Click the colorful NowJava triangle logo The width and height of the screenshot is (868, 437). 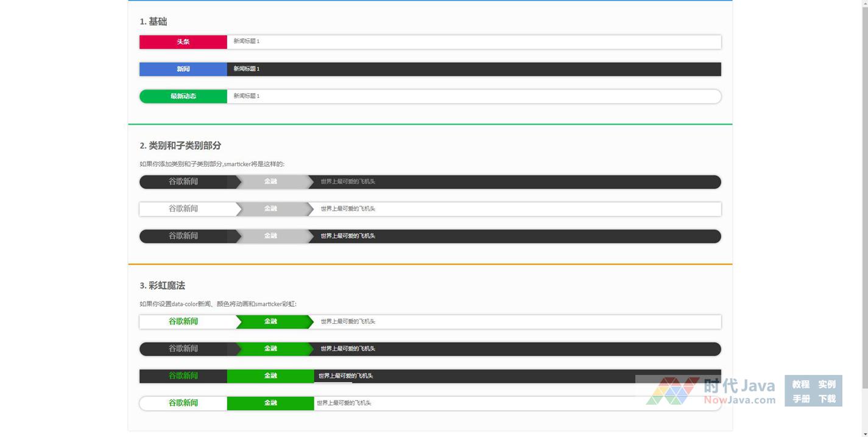coord(672,391)
